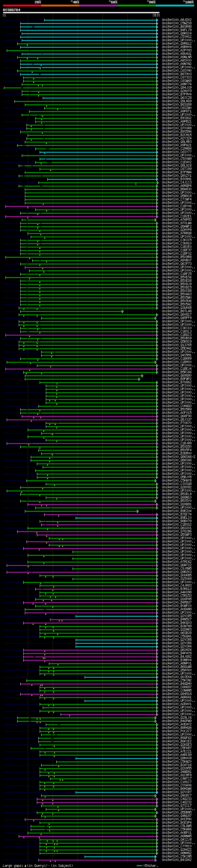This screenshot has height=868, width=197.
Task: Click the UniRef100_B7FMV4 label
Action: click(177, 94)
